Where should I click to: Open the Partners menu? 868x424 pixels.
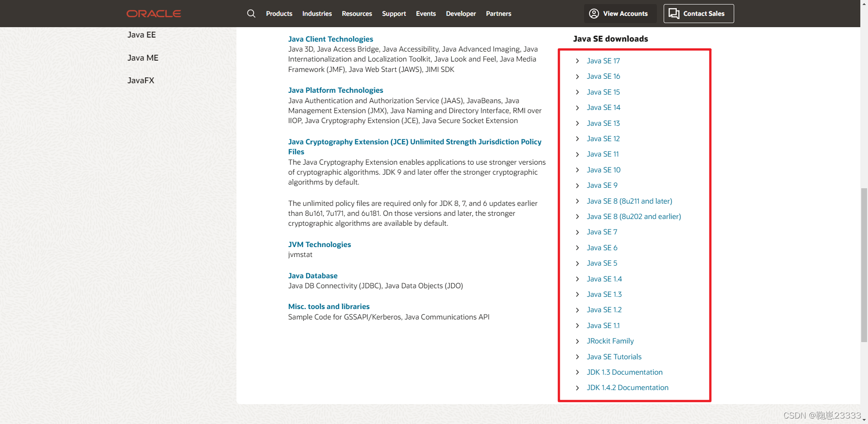coord(499,14)
